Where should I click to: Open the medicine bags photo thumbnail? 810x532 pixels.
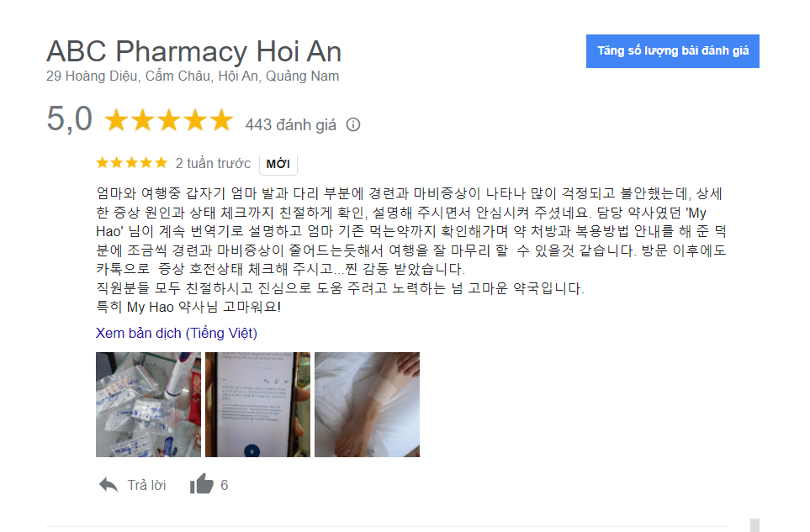[x=148, y=404]
